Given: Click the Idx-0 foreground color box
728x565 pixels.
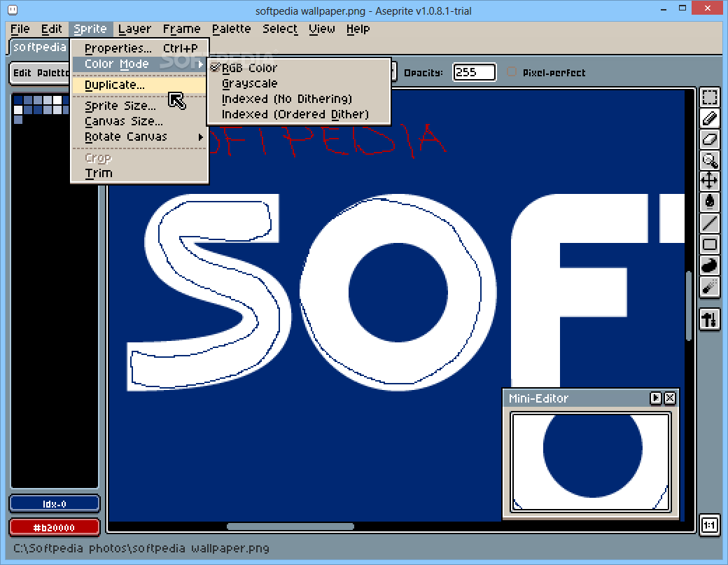Looking at the screenshot, I should [x=55, y=504].
